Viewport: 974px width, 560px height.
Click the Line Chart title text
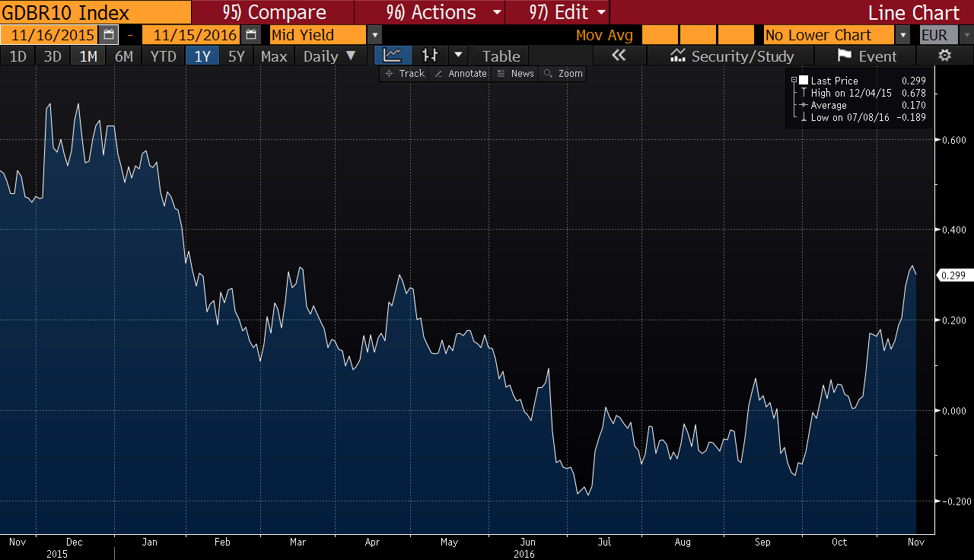pos(914,13)
